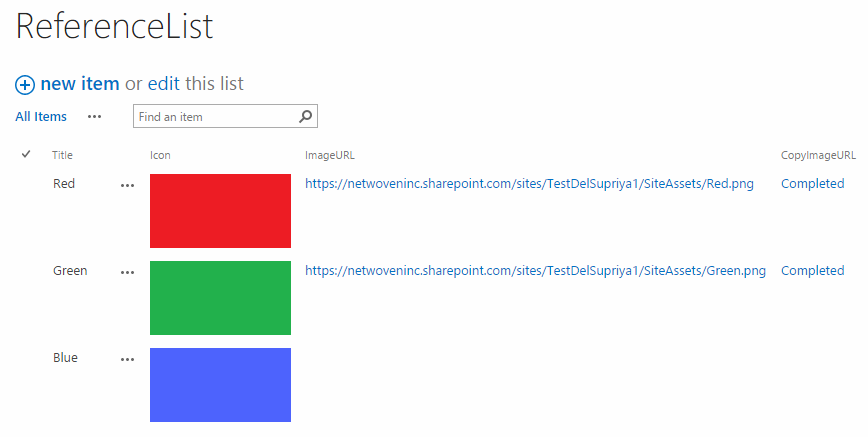Toggle the select-all checkmark in header
The width and height of the screenshot is (868, 437).
click(26, 154)
